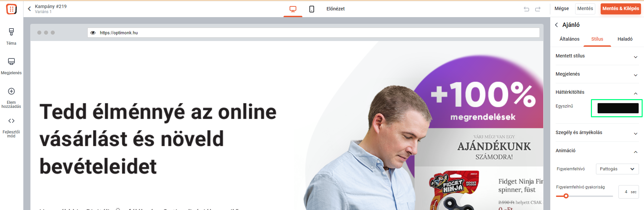Click the OptiMonk logo icon
The image size is (644, 210).
(x=11, y=9)
